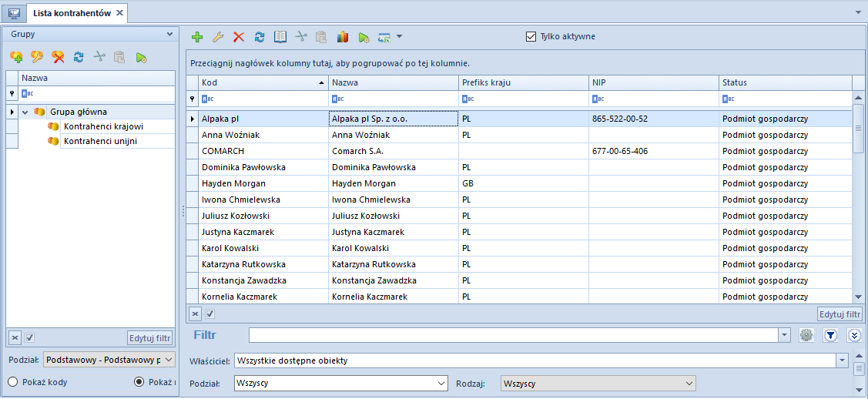This screenshot has width=868, height=399.
Task: Sort by the Kod column header
Action: [x=263, y=82]
